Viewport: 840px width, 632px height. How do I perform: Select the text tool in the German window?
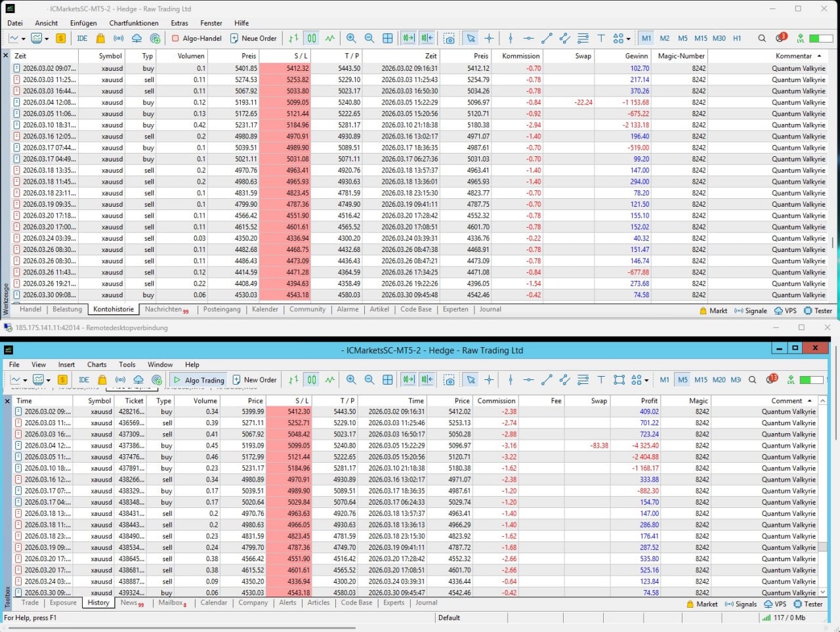pos(600,38)
